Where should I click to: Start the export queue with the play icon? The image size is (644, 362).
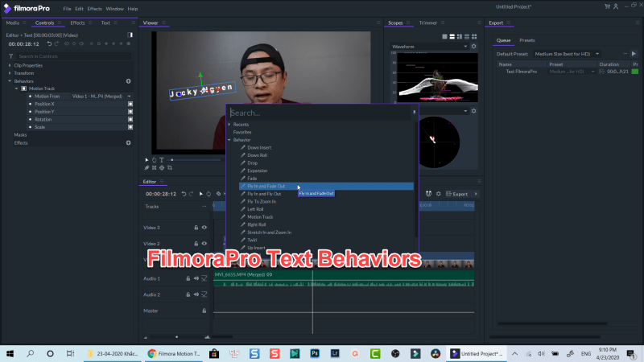point(634,53)
